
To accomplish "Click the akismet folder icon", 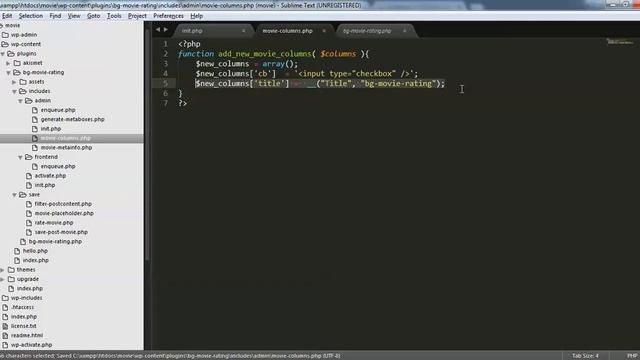I will click(17, 63).
